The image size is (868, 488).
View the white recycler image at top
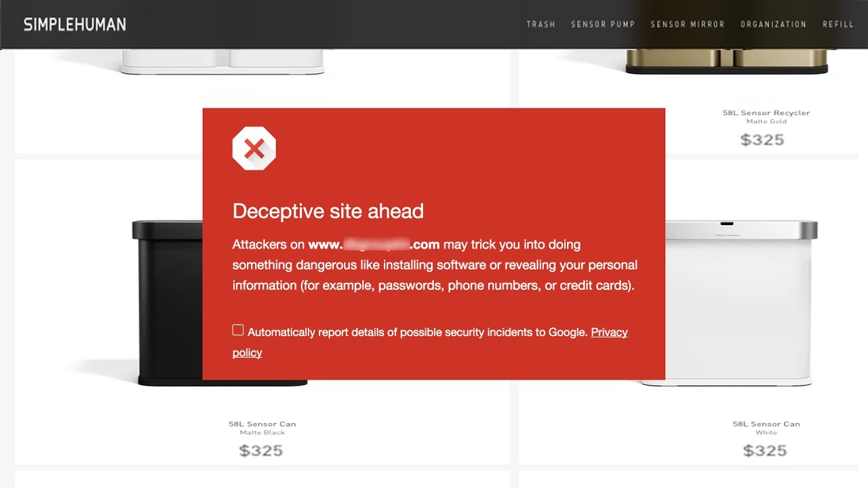pos(222,61)
